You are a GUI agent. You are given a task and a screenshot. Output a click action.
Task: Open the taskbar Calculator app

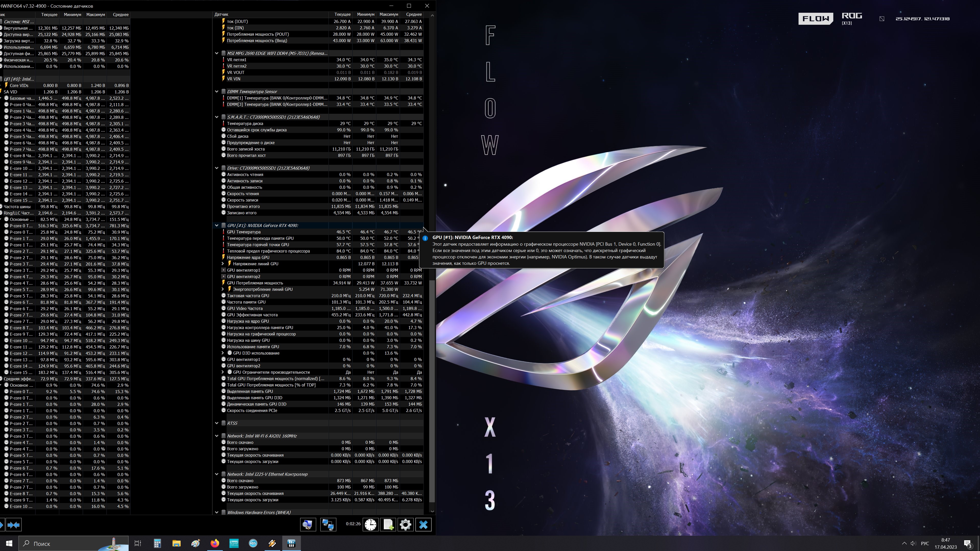(x=157, y=543)
